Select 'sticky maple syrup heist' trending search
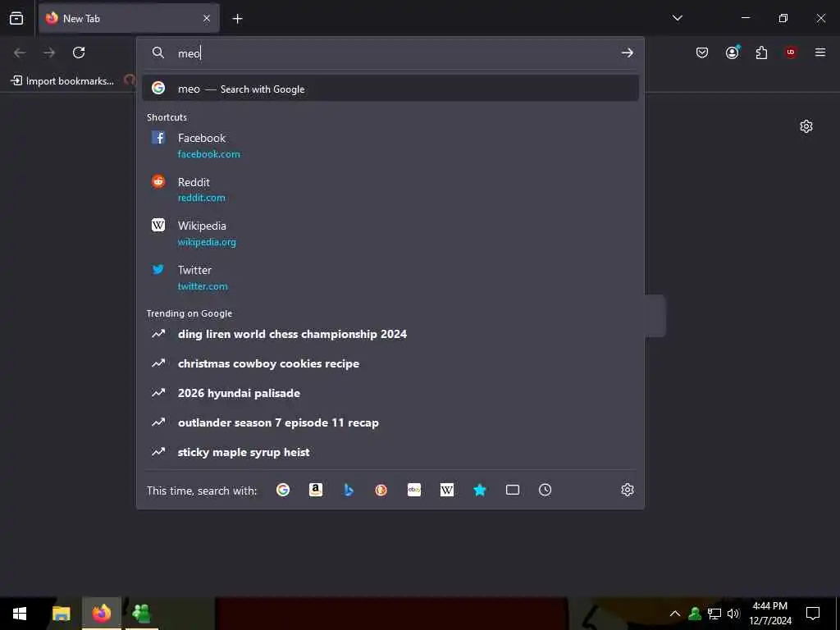Screen dimensions: 840x630 [x=390, y=452]
